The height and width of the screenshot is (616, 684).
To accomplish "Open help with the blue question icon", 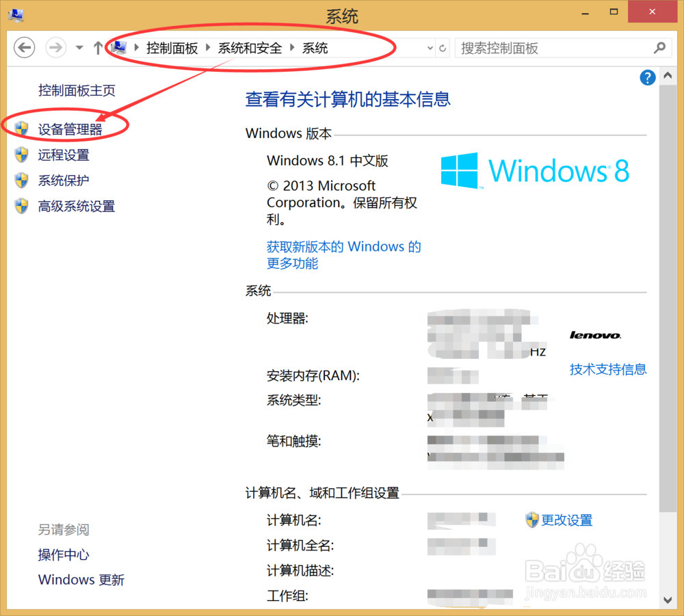I will (648, 78).
